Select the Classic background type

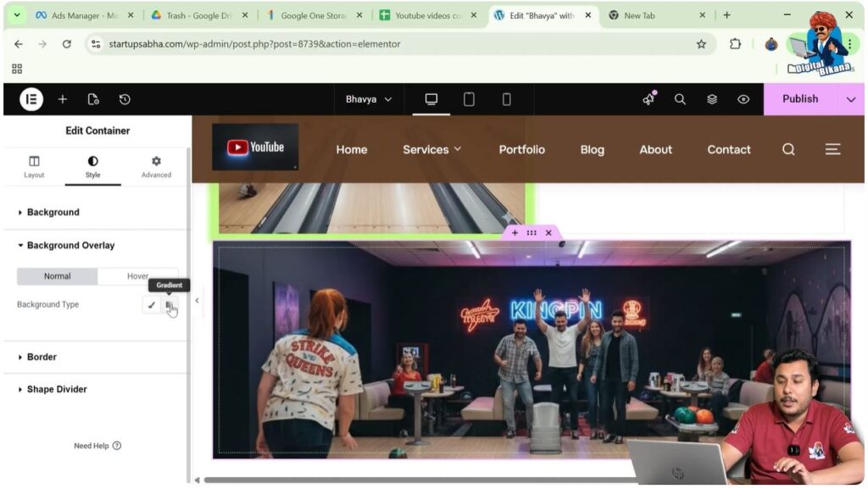[x=152, y=304]
